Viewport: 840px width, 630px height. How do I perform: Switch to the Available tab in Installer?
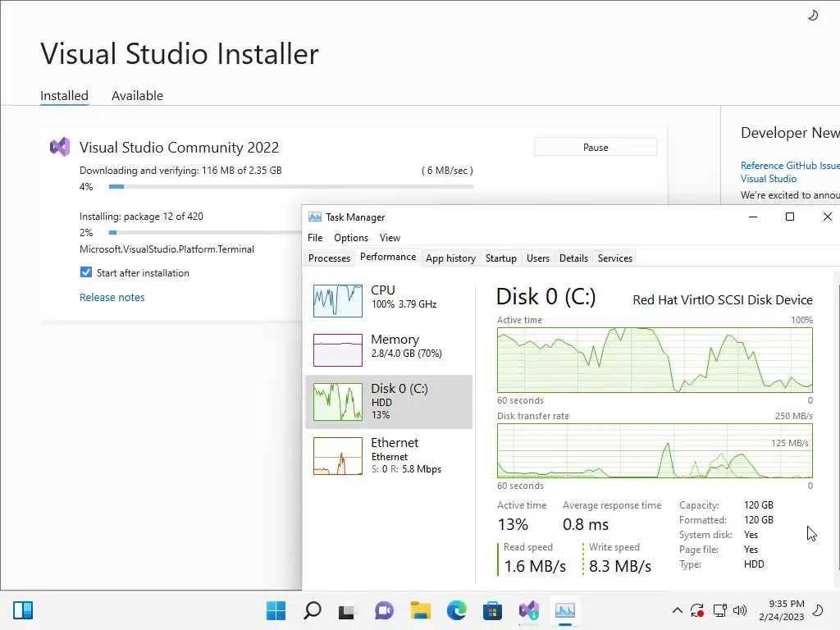pyautogui.click(x=137, y=95)
